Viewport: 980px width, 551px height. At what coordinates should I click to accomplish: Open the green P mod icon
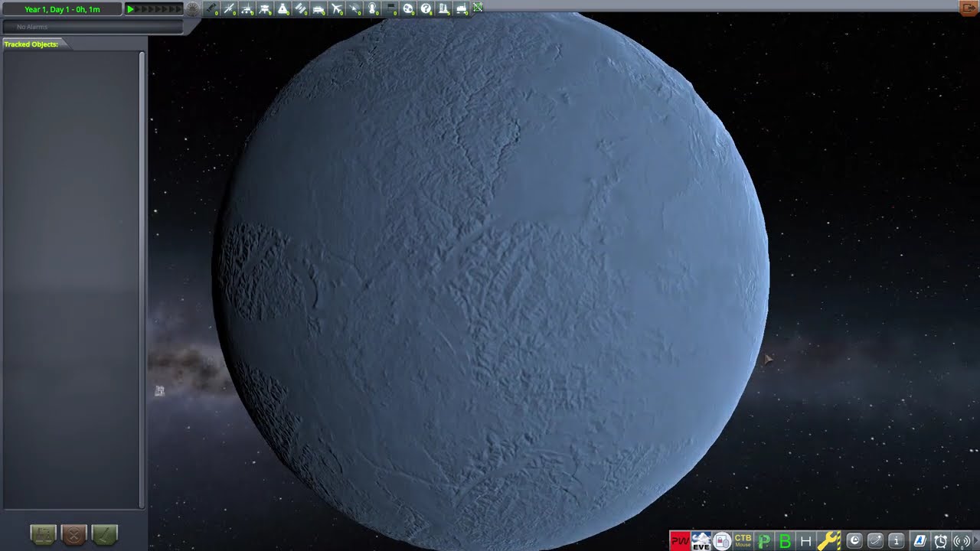763,541
